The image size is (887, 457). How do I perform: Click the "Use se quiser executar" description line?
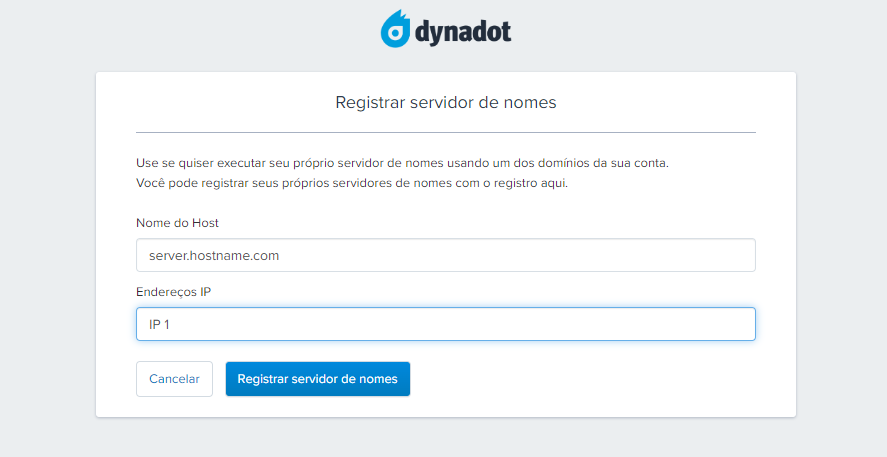tap(402, 163)
